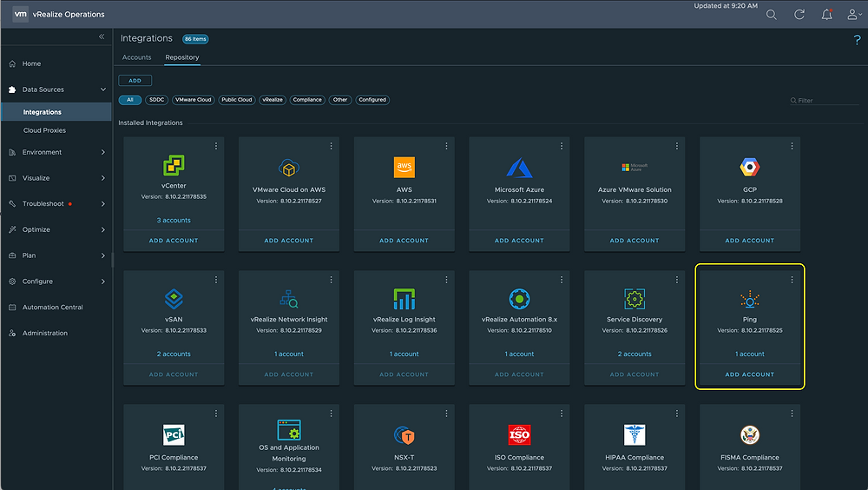Open NSX-T card three-dot menu

tap(446, 414)
